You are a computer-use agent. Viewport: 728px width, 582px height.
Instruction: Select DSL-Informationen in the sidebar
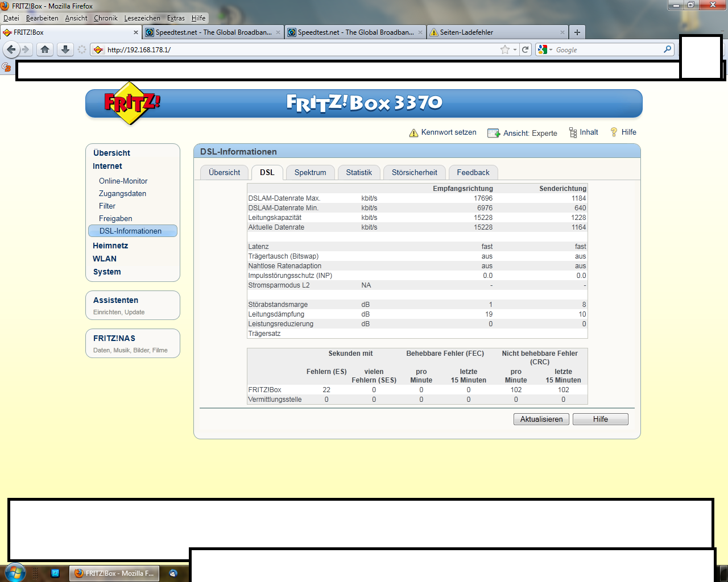(133, 231)
